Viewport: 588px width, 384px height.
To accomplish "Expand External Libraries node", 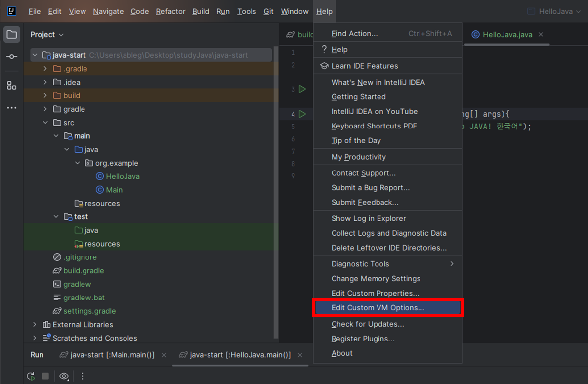I will (x=35, y=324).
